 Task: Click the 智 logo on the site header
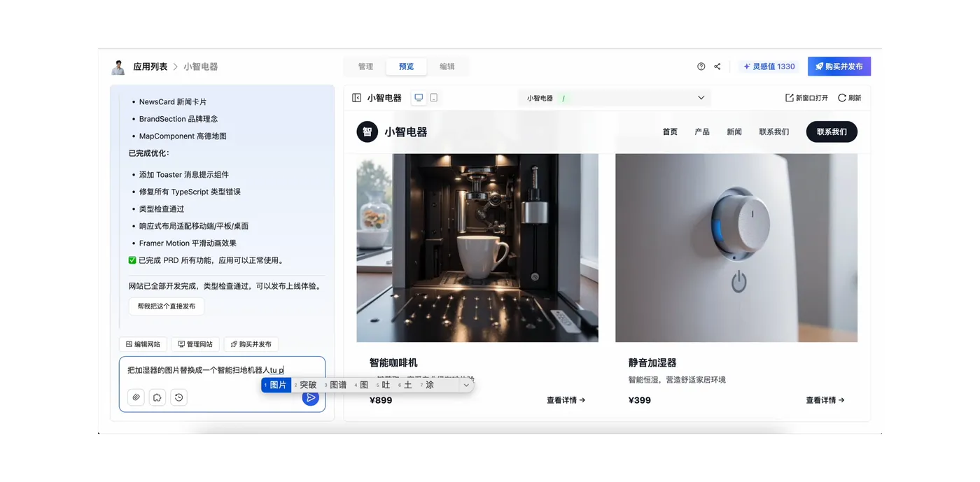point(367,132)
